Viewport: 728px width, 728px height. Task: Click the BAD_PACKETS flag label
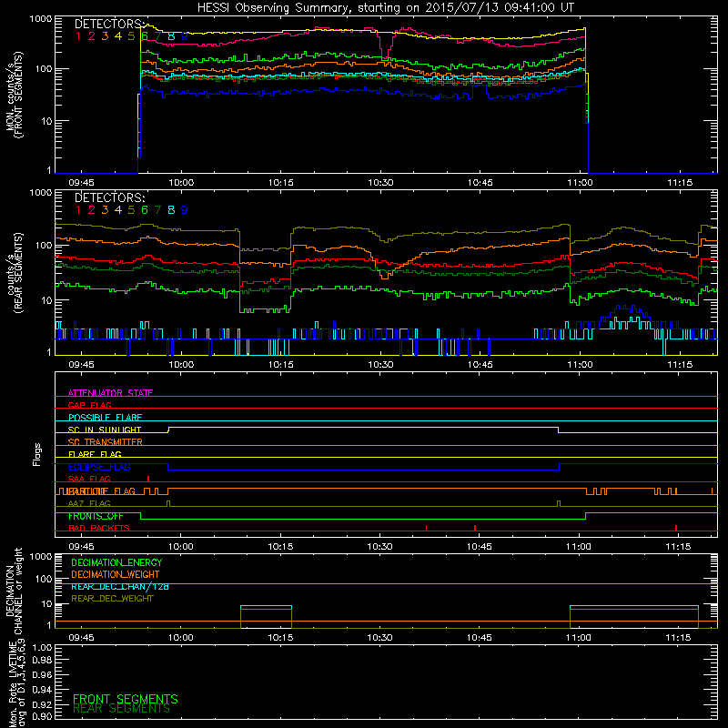click(99, 529)
